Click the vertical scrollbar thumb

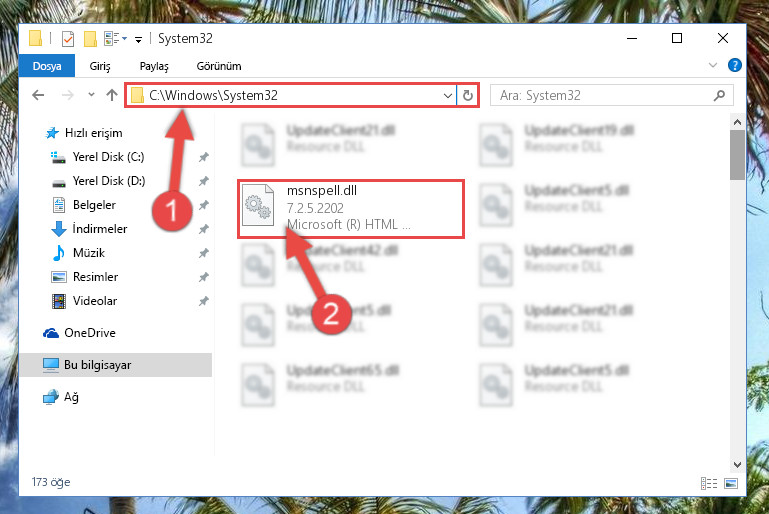tap(737, 155)
